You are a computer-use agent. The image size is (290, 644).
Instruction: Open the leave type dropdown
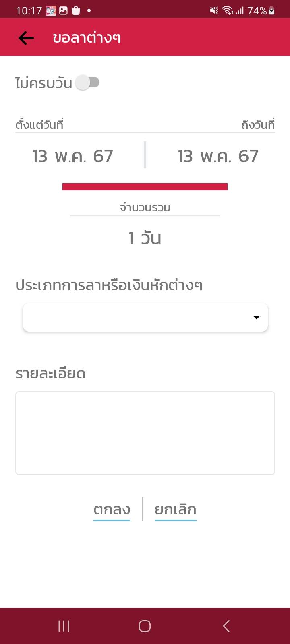pyautogui.click(x=145, y=318)
